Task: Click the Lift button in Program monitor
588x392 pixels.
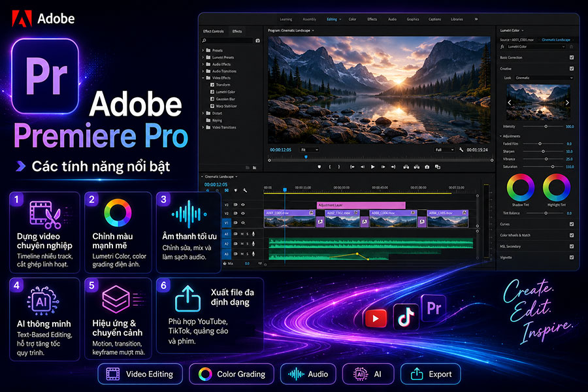Action: [406, 167]
